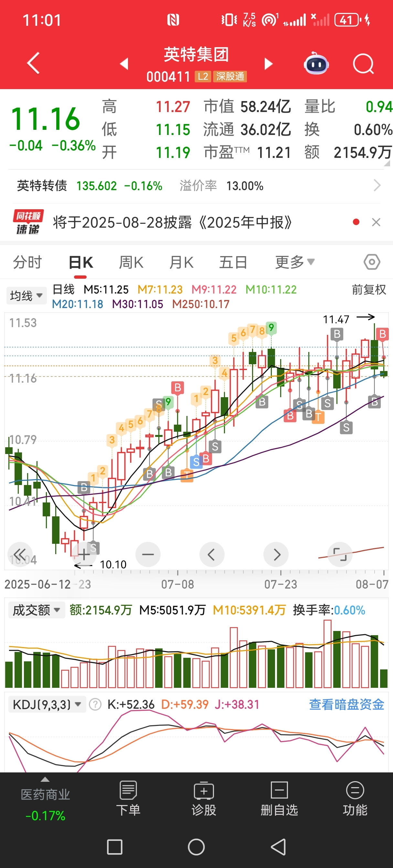Tap the 11.47 high price annotation

[336, 319]
